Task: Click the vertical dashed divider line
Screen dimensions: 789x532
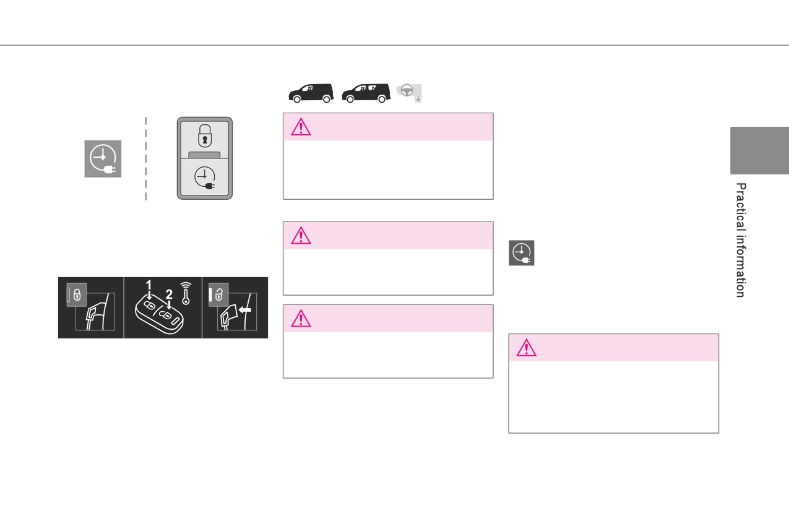Action: tap(146, 158)
